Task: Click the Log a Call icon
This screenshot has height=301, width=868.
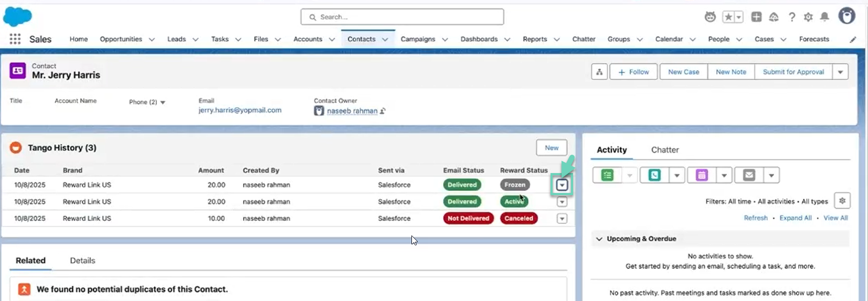Action: (654, 175)
